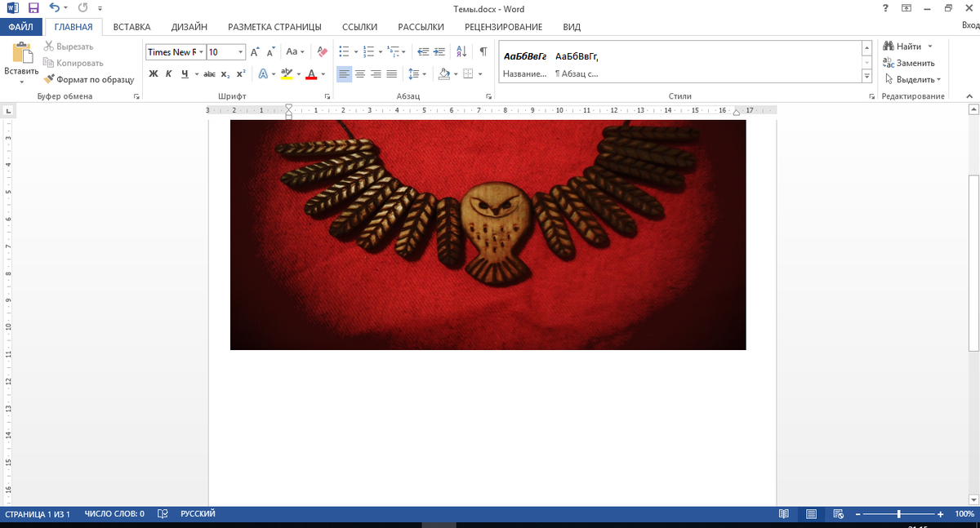Toggle italic К formatting
This screenshot has height=528, width=980.
pos(169,73)
